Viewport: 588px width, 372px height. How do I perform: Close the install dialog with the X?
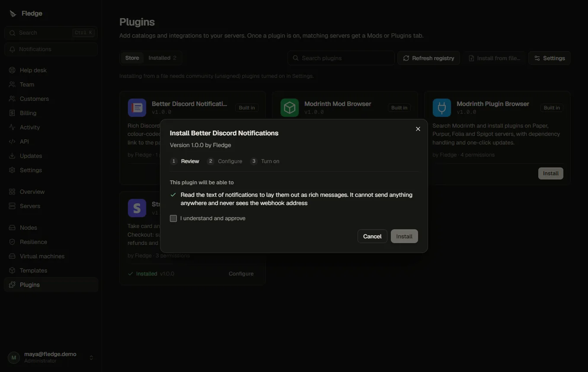pos(418,129)
